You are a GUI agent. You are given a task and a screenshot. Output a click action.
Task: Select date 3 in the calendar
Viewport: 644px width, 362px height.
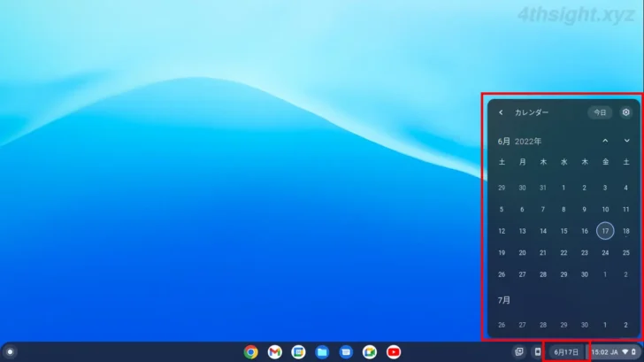605,188
